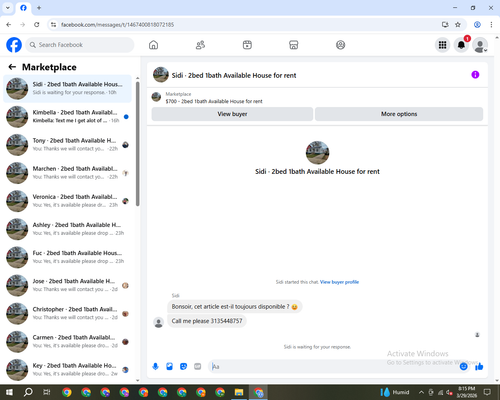Bookmark this page with the star icon
The image size is (500, 400).
(458, 25)
